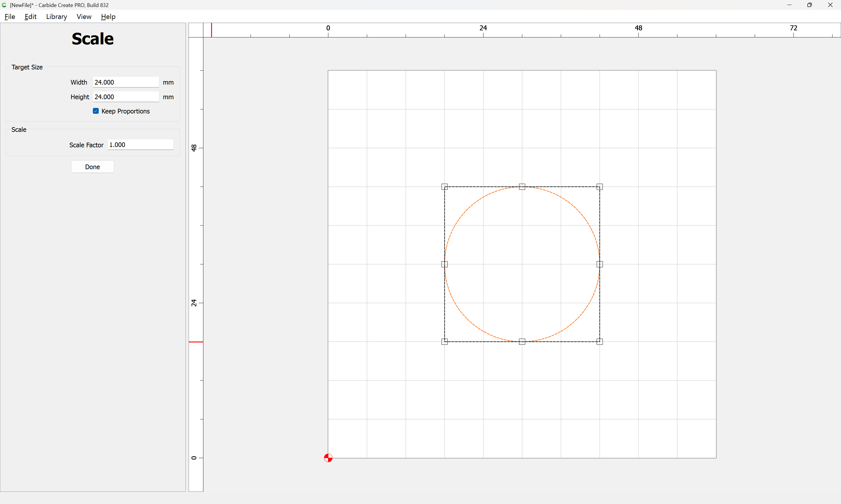Click the bottom-center selection handle

522,342
